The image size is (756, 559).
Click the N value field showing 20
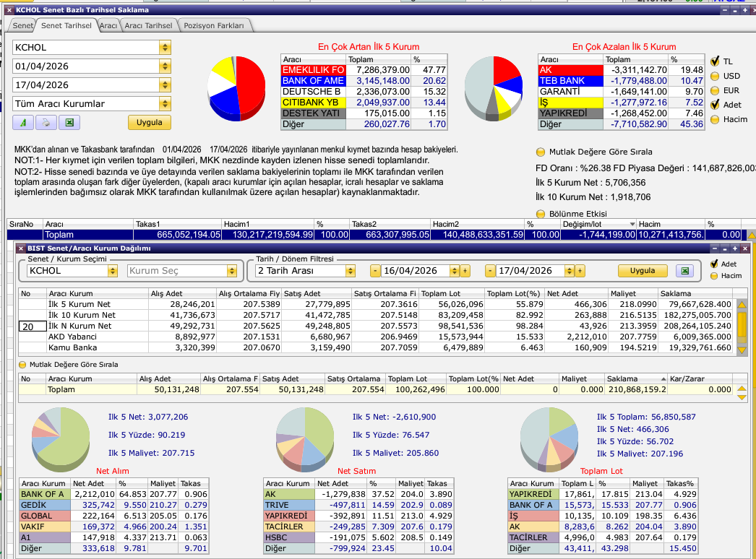point(32,326)
